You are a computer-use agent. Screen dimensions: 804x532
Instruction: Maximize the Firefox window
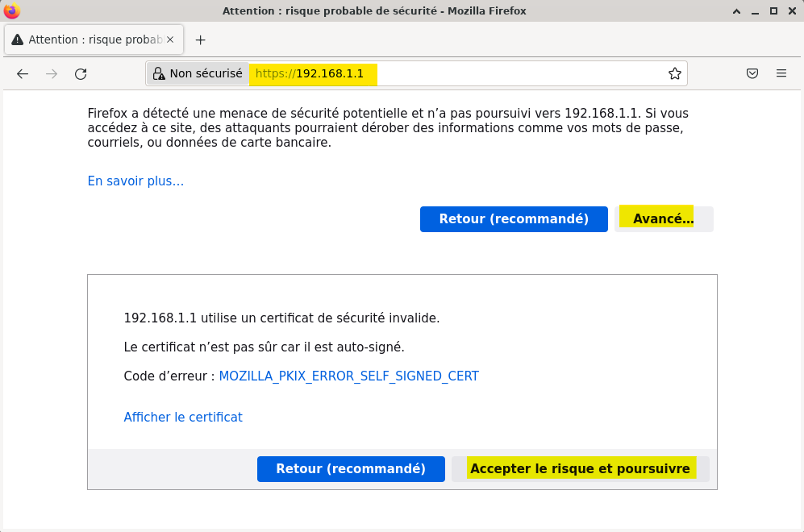coord(773,10)
